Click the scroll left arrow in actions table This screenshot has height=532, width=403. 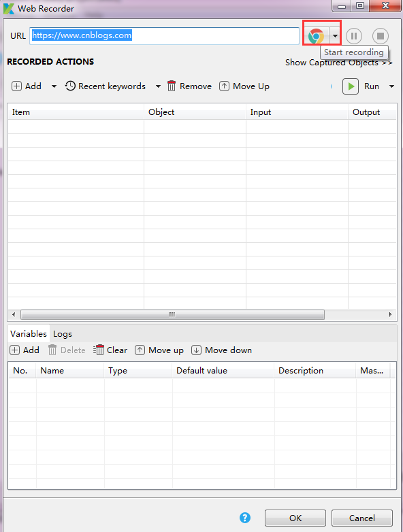click(14, 314)
